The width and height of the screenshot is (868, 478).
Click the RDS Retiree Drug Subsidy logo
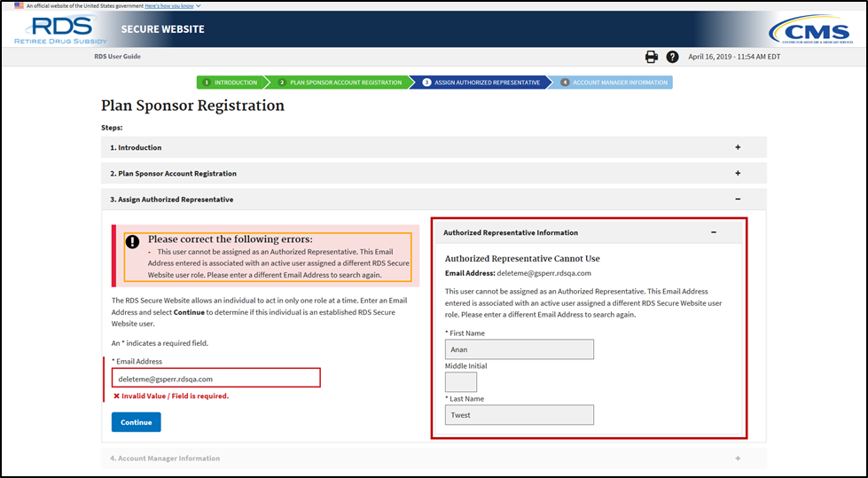point(61,29)
